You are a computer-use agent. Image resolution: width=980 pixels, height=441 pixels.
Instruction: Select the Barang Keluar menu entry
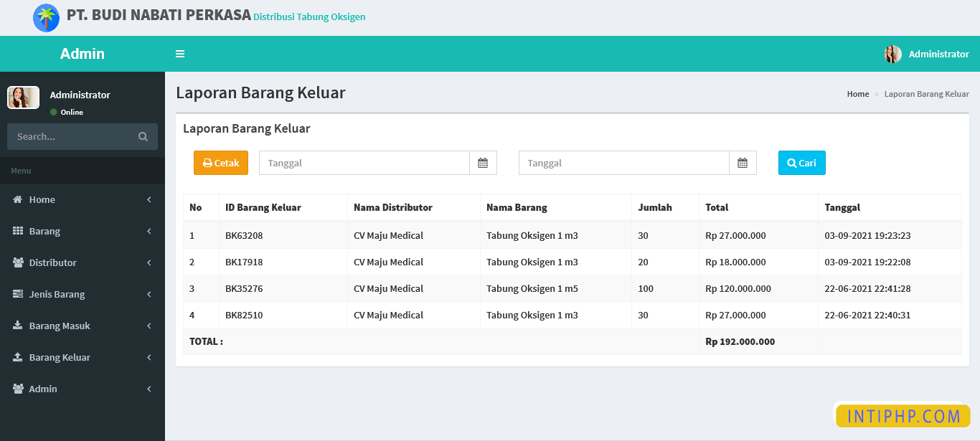pos(59,357)
